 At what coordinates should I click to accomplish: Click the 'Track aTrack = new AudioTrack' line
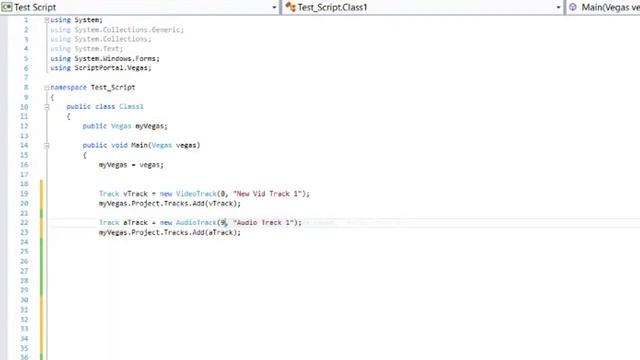click(200, 223)
